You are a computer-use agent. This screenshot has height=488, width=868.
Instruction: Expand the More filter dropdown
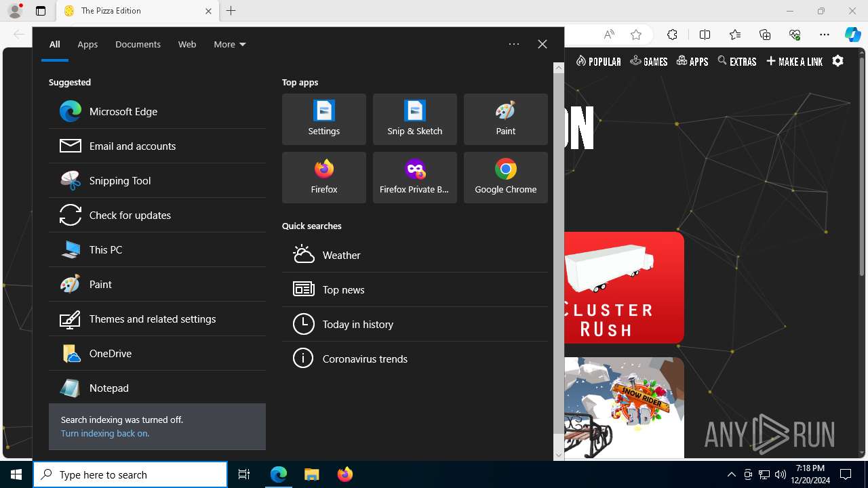tap(230, 44)
